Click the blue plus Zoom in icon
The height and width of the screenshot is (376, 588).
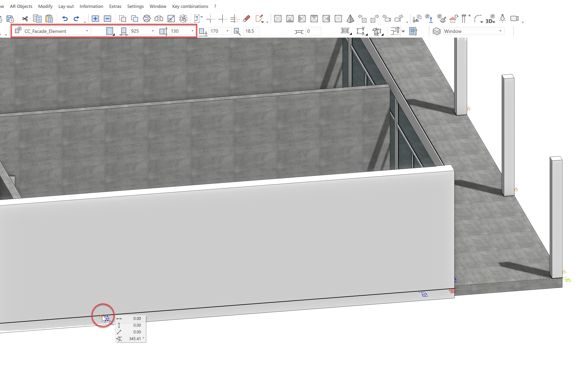(x=95, y=19)
